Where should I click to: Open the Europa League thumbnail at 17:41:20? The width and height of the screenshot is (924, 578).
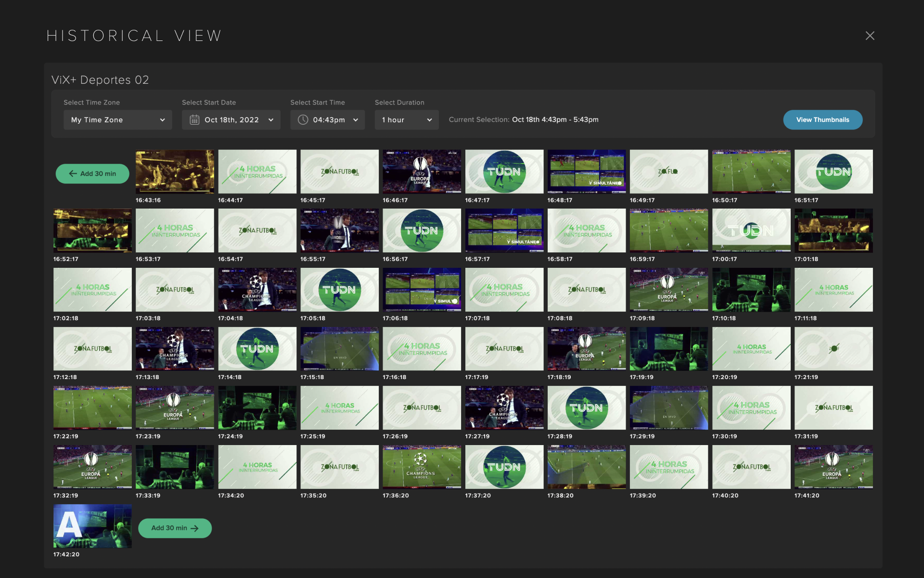pos(834,467)
